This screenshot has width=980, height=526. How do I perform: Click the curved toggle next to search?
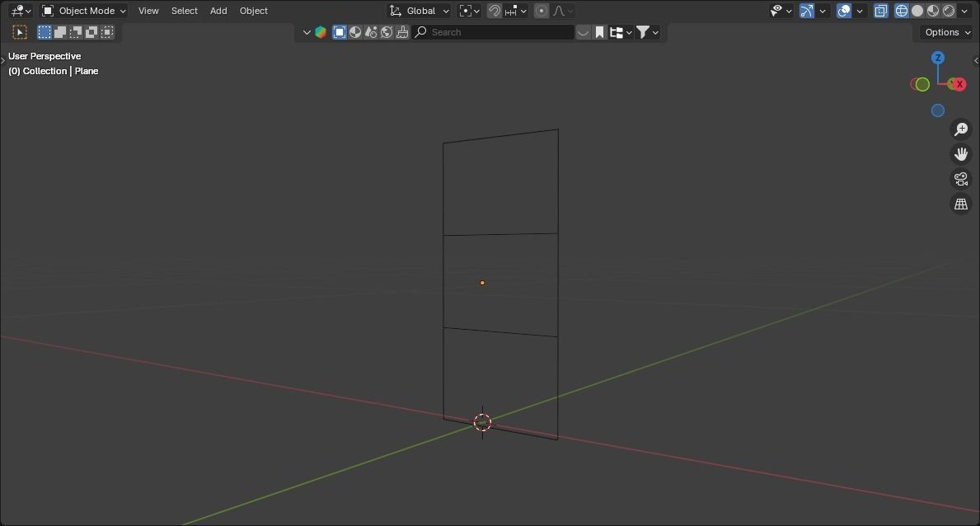pos(583,32)
